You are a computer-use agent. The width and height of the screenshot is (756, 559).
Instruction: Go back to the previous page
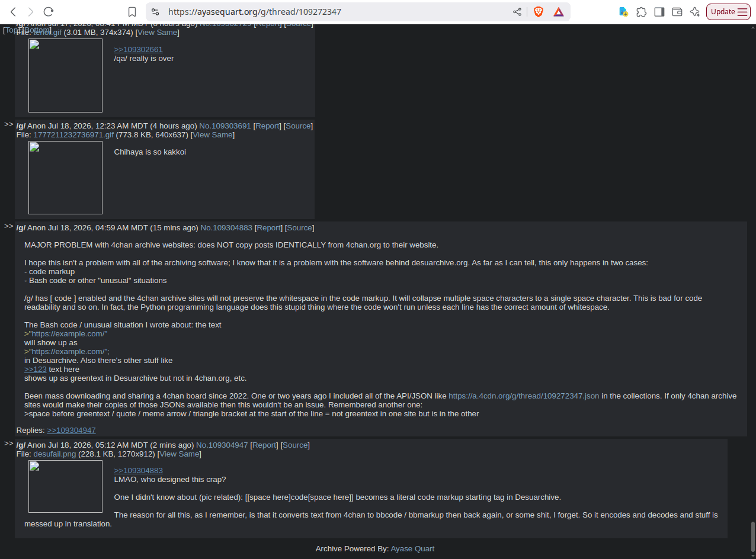point(14,12)
